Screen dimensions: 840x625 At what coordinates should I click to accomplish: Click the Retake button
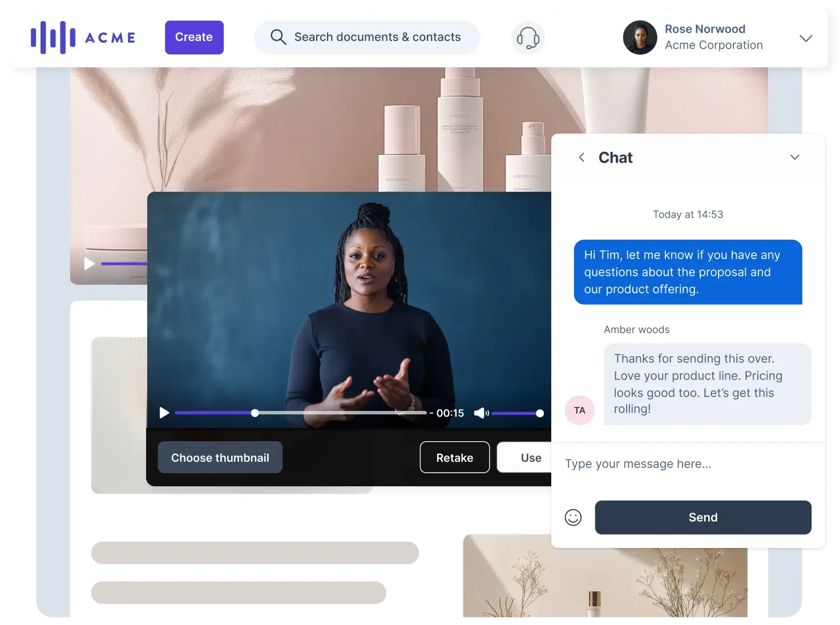[454, 457]
